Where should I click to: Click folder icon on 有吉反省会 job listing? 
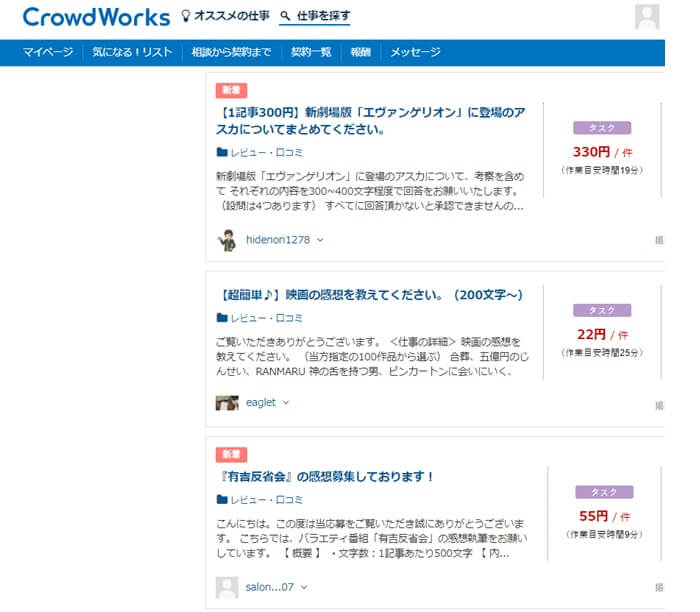pyautogui.click(x=222, y=499)
